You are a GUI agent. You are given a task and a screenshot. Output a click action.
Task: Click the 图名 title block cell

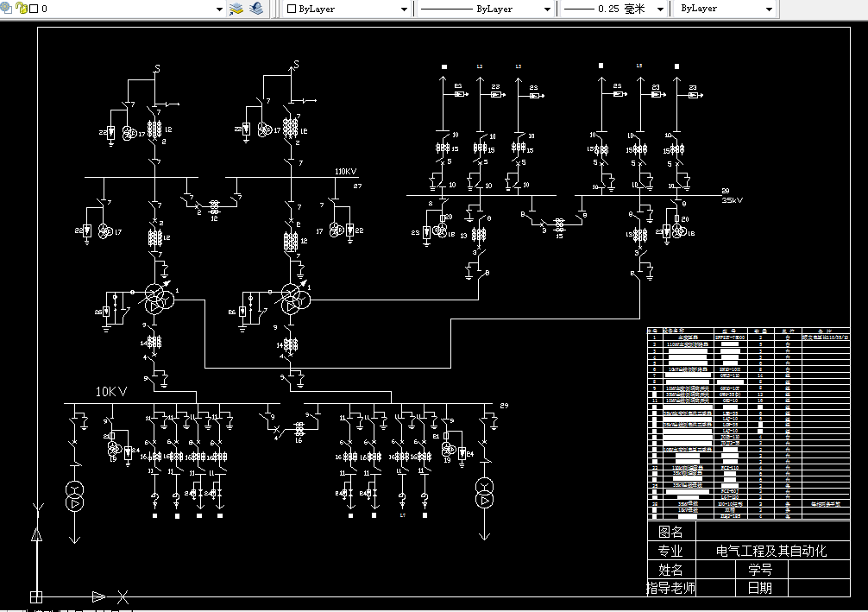tap(670, 533)
